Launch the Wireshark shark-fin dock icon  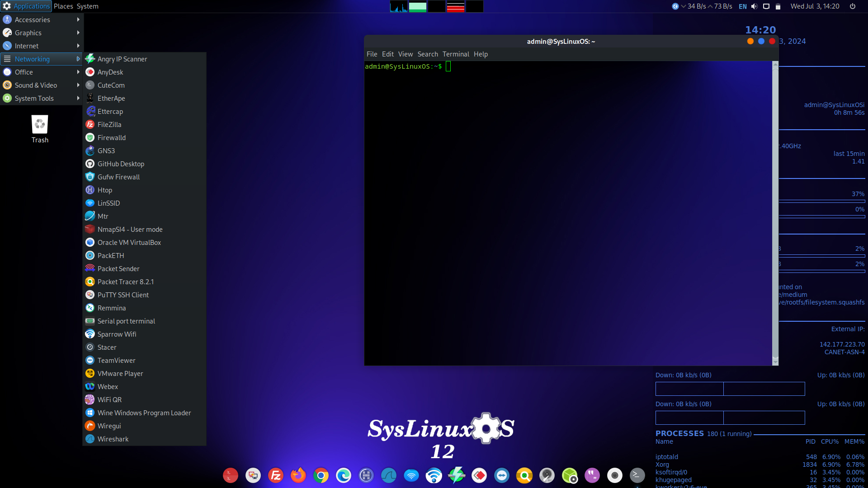click(x=389, y=475)
